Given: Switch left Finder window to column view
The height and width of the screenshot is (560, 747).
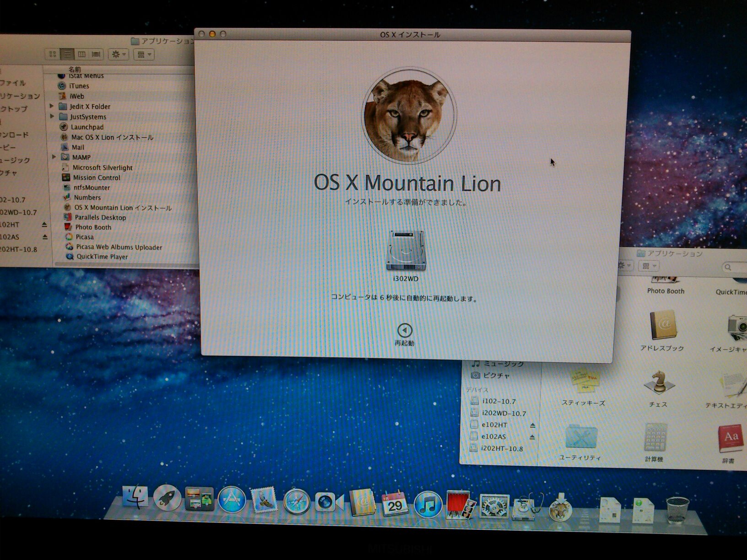Looking at the screenshot, I should coord(81,54).
